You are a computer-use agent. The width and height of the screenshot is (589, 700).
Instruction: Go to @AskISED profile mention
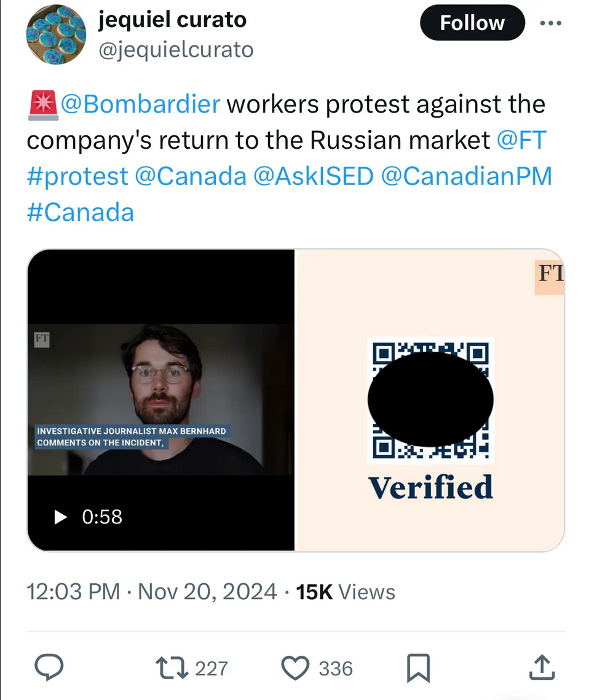(x=314, y=177)
